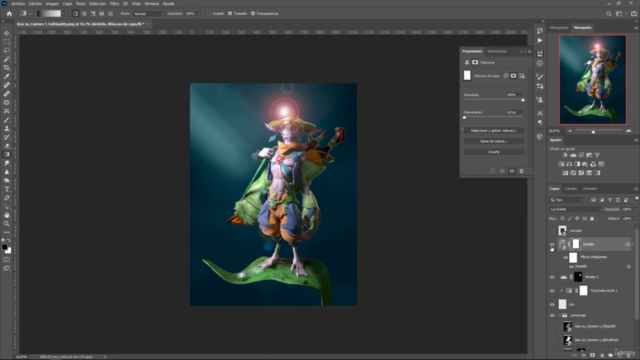Toggle the Tramado checkbox

click(230, 13)
